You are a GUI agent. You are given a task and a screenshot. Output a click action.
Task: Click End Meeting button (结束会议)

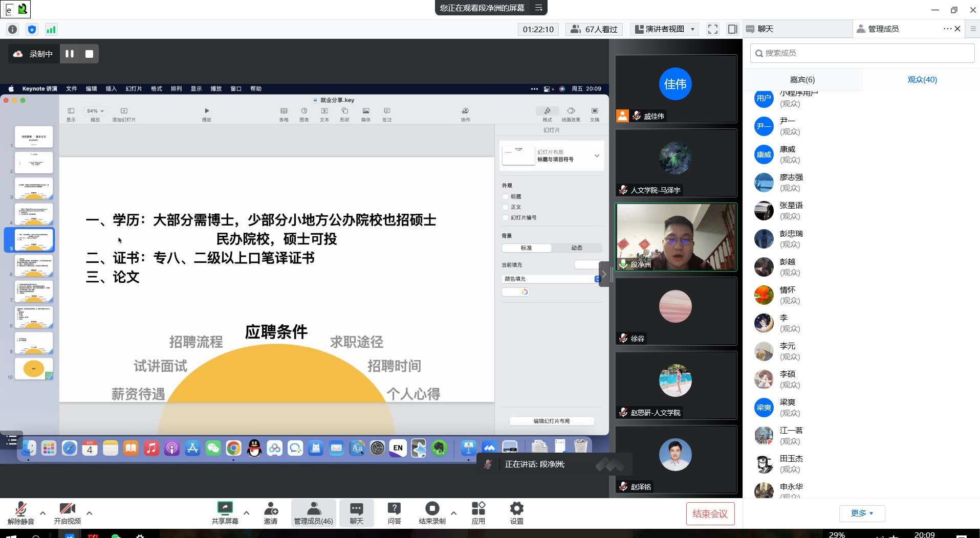[710, 513]
